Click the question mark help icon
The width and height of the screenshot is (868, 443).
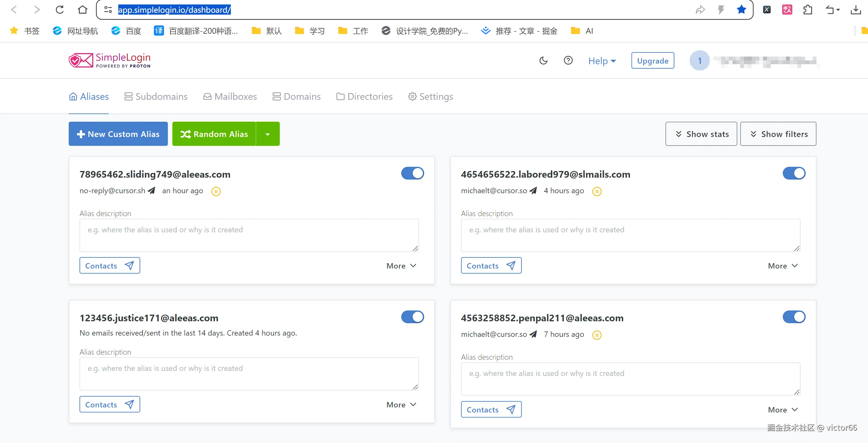568,61
